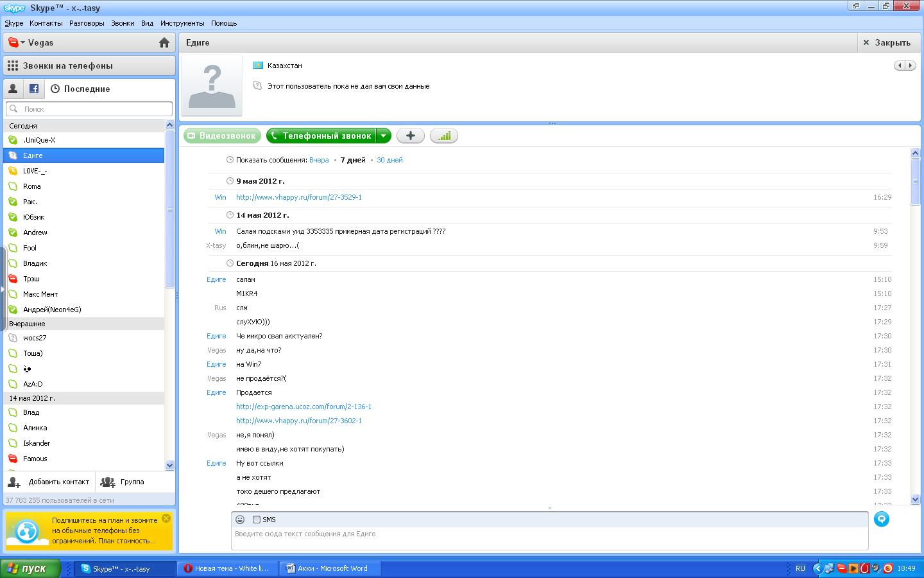Click contact list scroll down arrow
This screenshot has height=578, width=924.
pos(170,465)
